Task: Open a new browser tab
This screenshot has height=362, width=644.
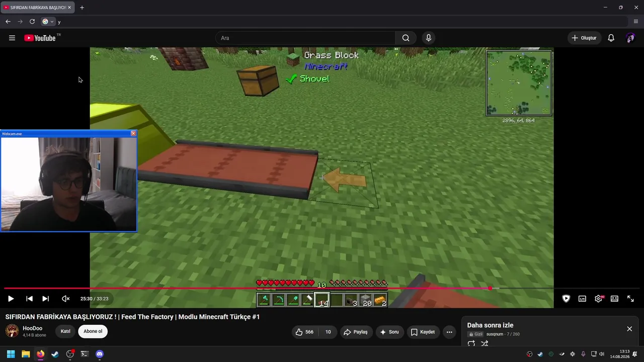Action: 82,8
